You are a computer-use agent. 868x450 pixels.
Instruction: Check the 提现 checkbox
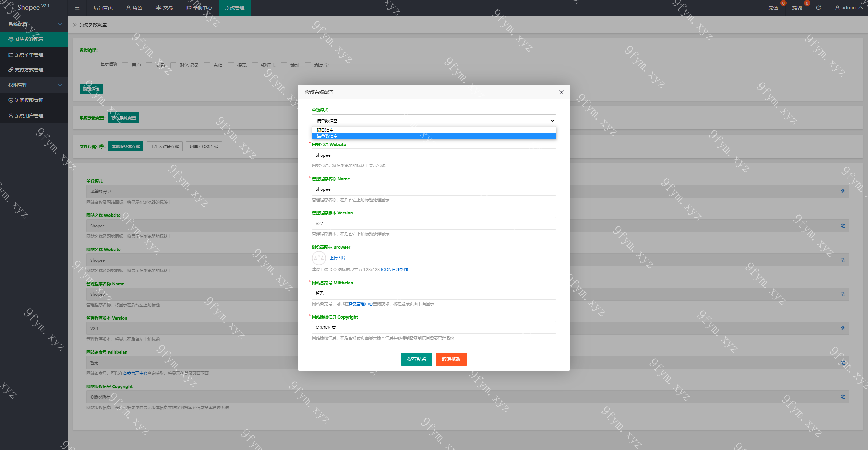[x=231, y=65]
